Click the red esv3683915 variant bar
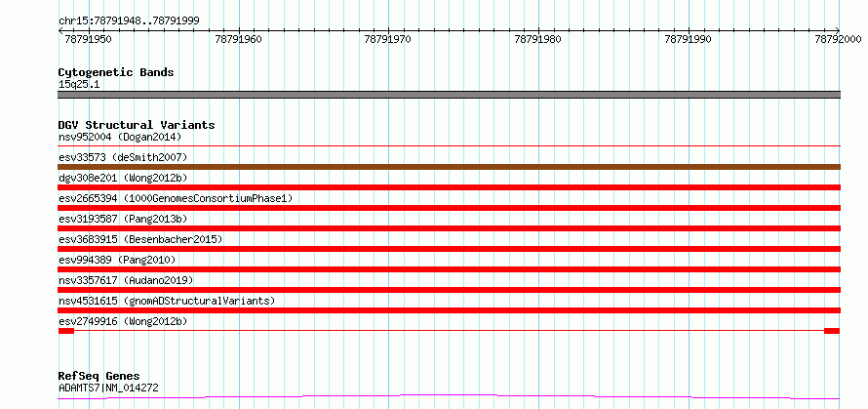 tap(449, 249)
